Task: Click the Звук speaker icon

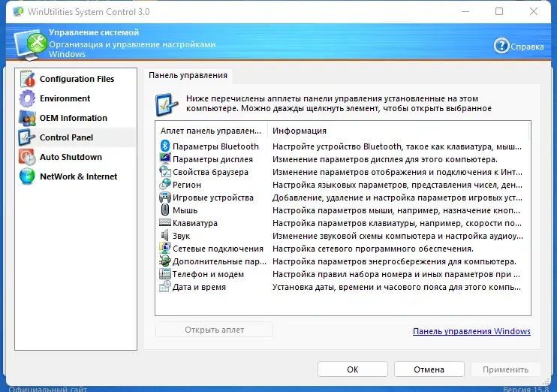Action: point(165,236)
